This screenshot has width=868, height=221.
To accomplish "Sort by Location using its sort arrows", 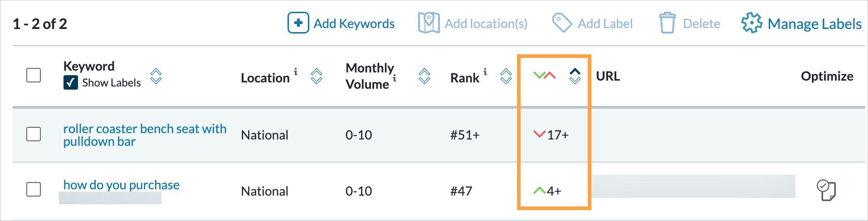I will tap(317, 76).
